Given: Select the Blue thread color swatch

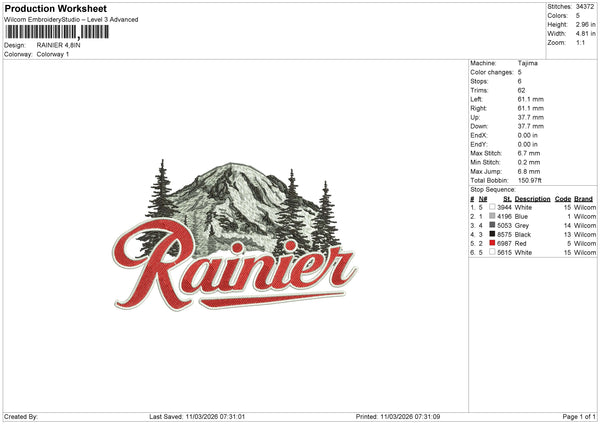Looking at the screenshot, I should point(493,216).
